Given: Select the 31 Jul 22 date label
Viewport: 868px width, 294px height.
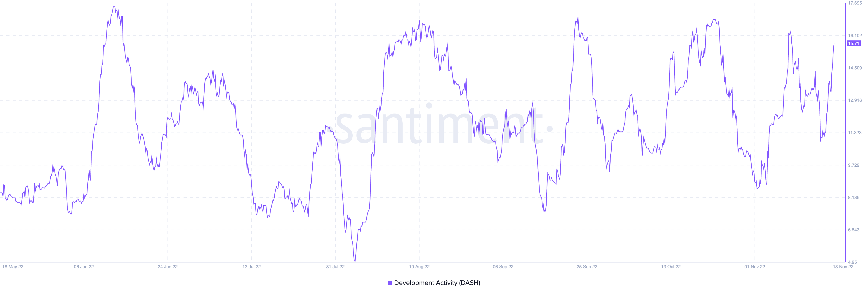Looking at the screenshot, I should pos(335,267).
